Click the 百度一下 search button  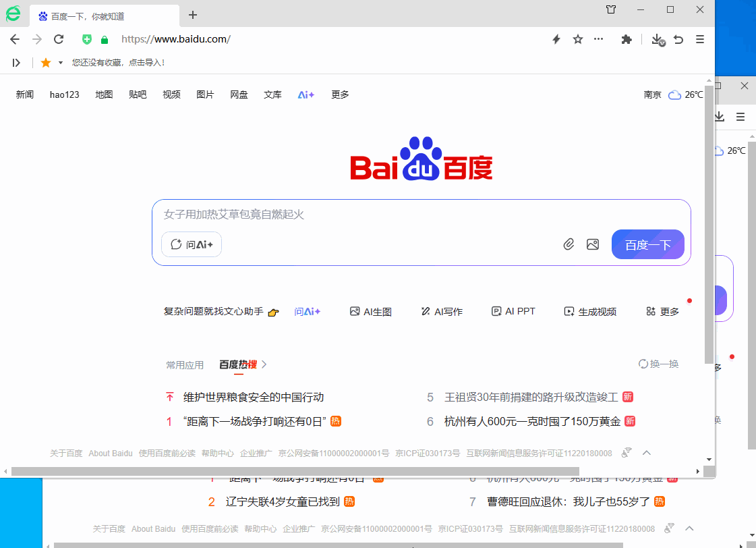click(x=647, y=244)
